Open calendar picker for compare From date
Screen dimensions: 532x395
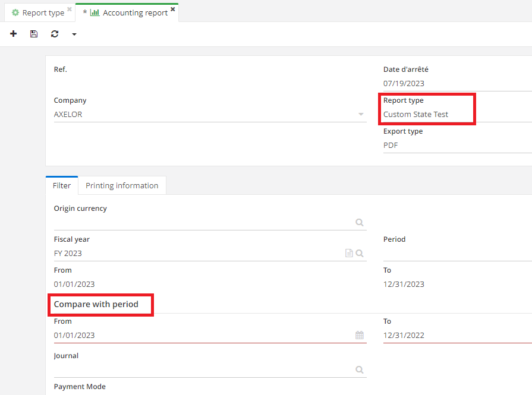pos(360,336)
